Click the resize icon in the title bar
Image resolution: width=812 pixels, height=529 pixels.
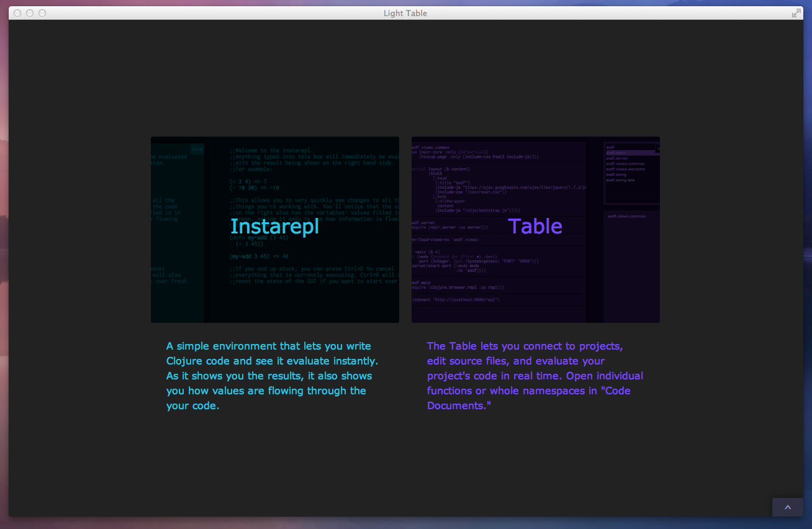[796, 12]
